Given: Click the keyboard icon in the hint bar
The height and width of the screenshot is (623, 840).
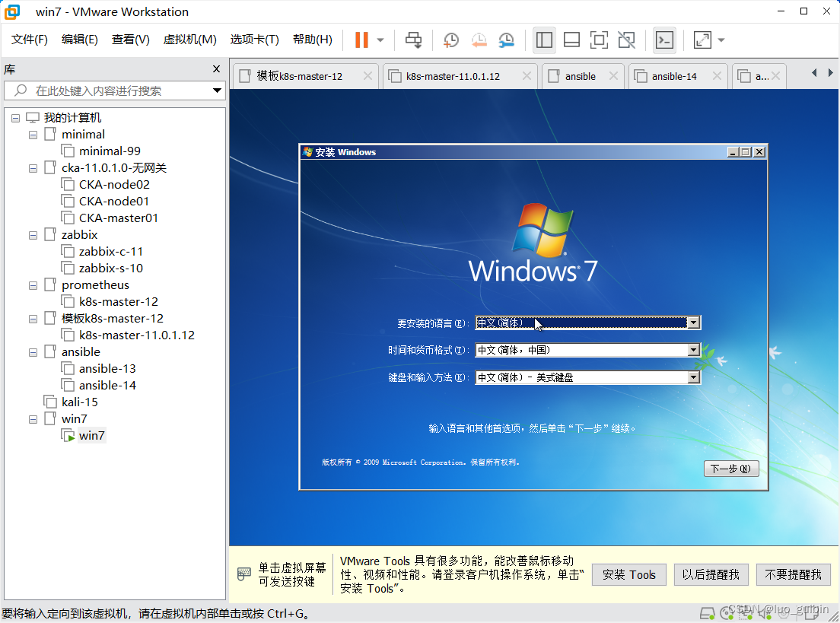Looking at the screenshot, I should click(x=243, y=574).
